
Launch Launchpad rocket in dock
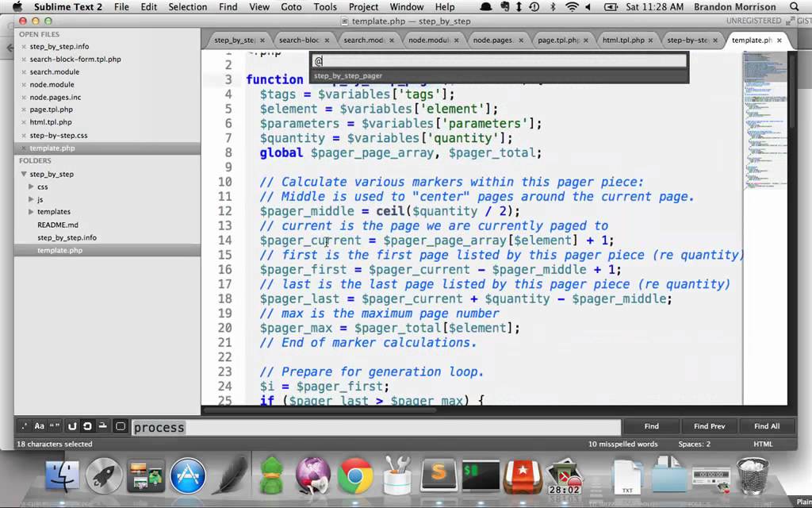104,475
